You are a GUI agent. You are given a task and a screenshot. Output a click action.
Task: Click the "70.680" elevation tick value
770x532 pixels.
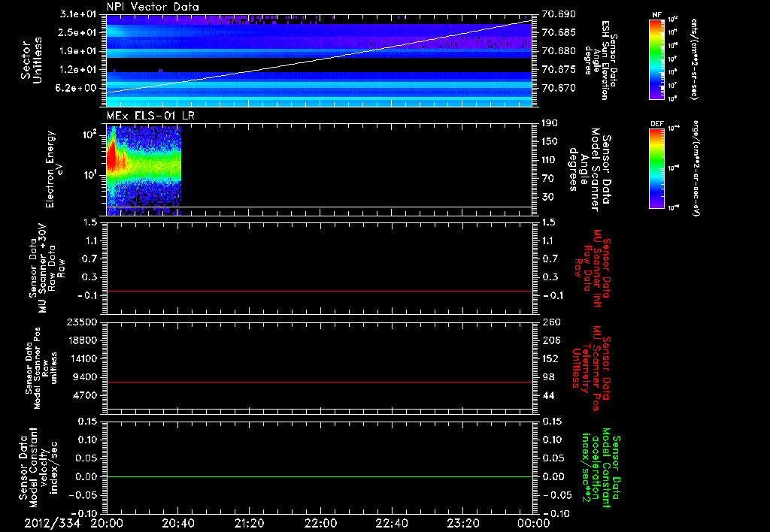(559, 51)
